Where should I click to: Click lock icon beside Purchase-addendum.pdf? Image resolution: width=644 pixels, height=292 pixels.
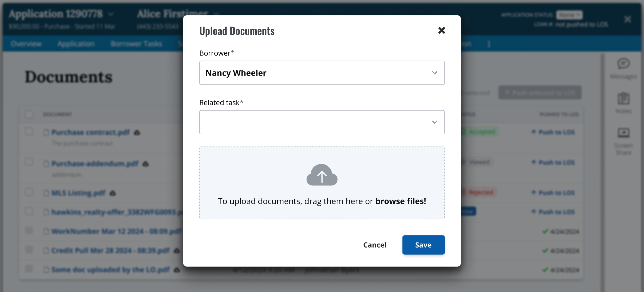coord(146,164)
